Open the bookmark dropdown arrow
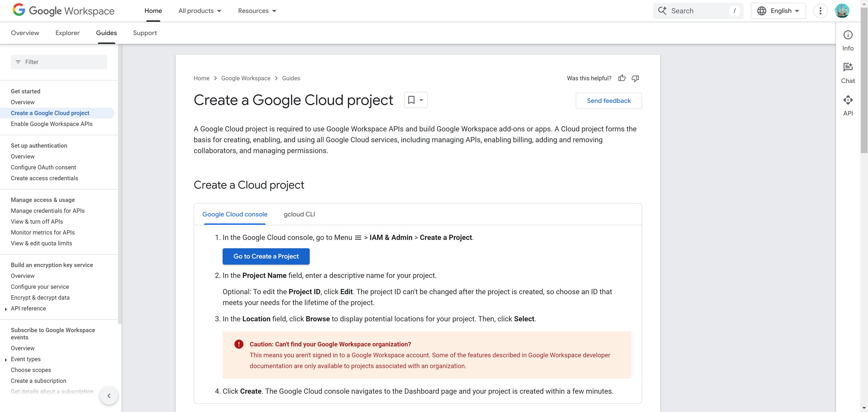868x412 pixels. click(x=421, y=100)
